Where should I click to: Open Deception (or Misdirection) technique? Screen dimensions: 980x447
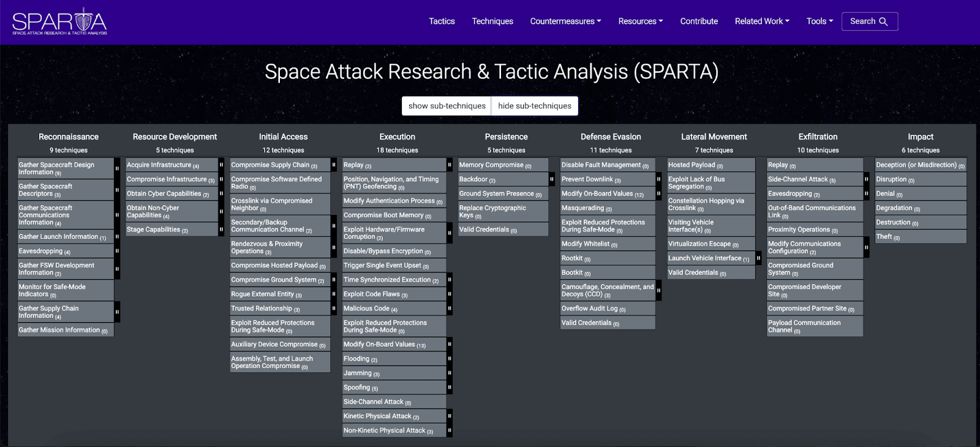[x=921, y=165]
